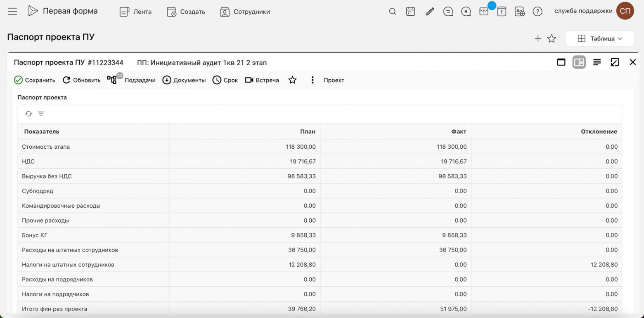Click the refresh icon above the table

28,114
